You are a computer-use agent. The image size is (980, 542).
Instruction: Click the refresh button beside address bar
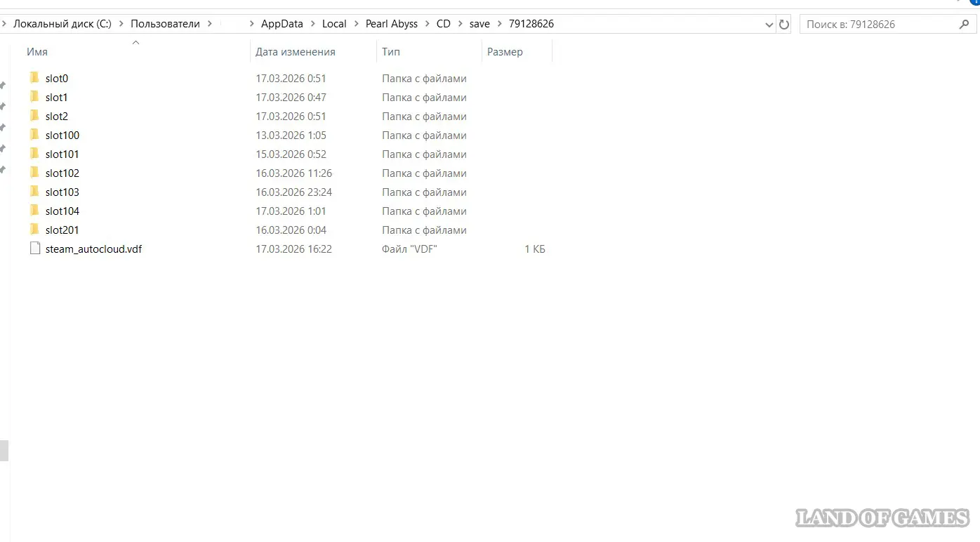tap(784, 24)
